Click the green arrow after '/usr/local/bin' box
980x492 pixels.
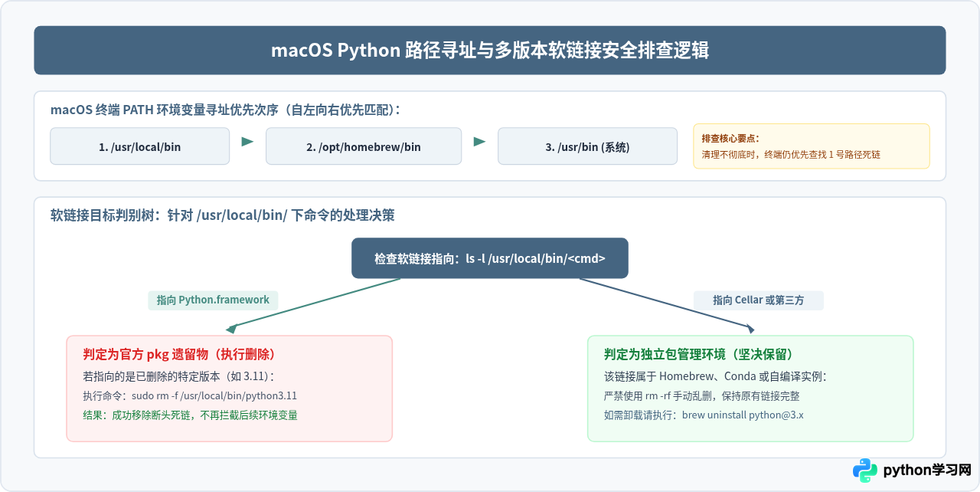[247, 142]
